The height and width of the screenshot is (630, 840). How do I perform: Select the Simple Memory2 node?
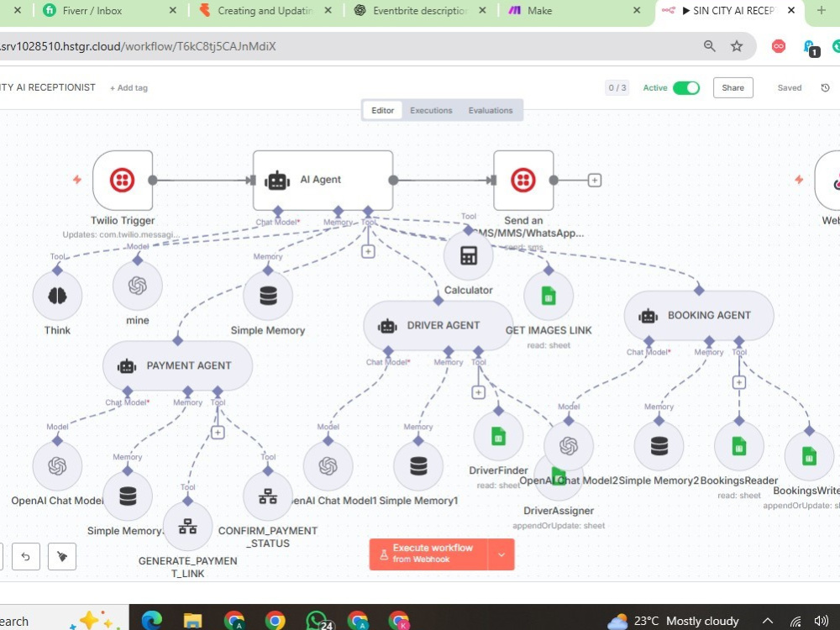pos(659,446)
